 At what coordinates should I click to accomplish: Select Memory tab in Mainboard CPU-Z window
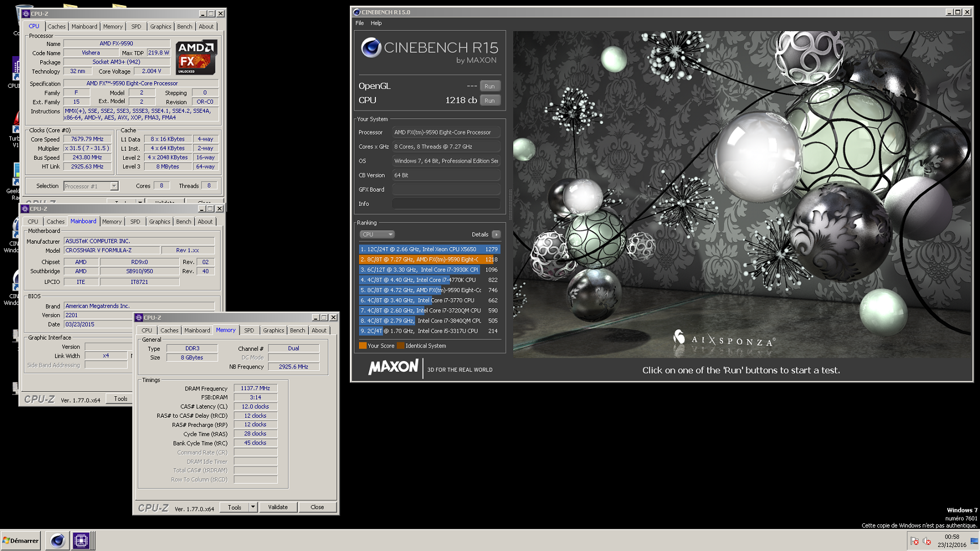[x=112, y=222]
